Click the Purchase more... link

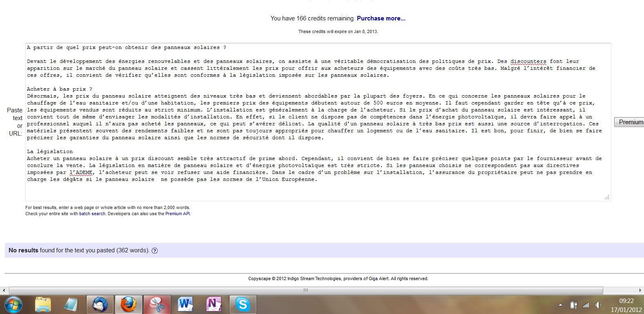coord(381,18)
